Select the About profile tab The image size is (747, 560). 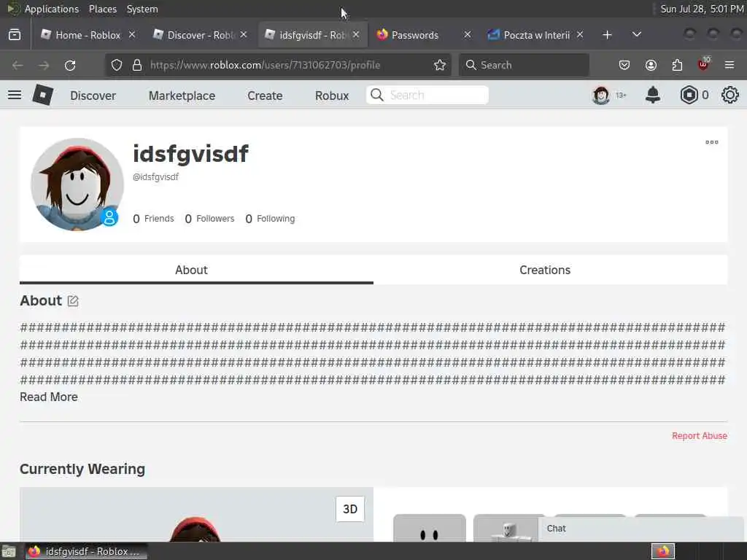[196, 270]
